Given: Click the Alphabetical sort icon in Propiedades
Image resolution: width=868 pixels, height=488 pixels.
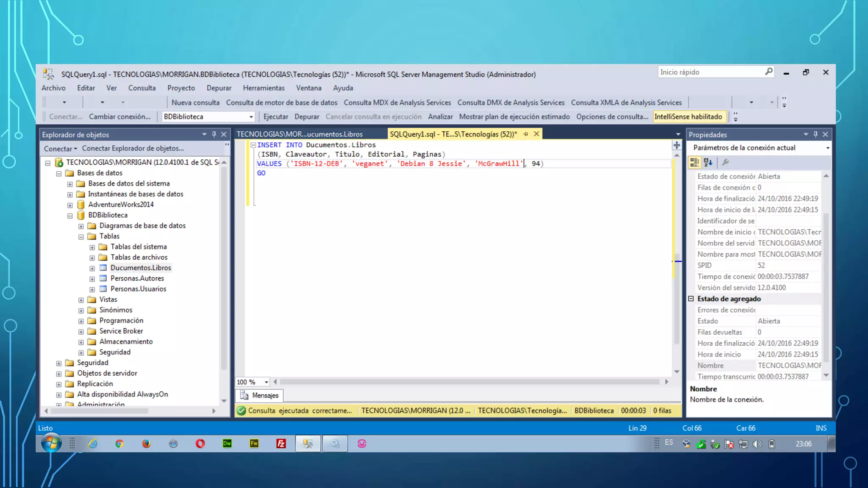Looking at the screenshot, I should [x=708, y=162].
